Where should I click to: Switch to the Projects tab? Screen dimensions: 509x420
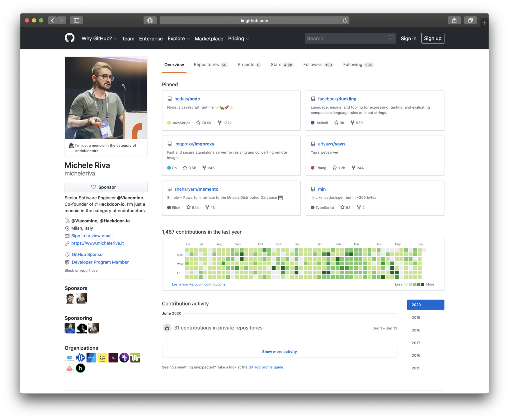click(249, 65)
